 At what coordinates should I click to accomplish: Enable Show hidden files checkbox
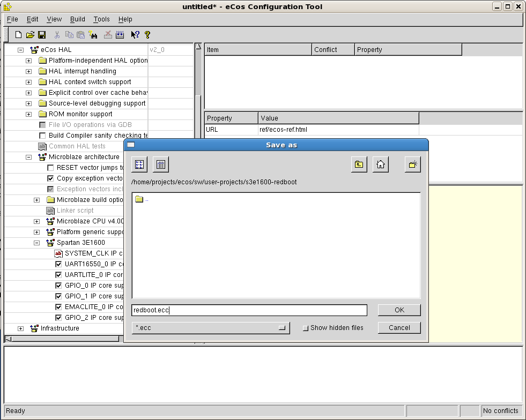tap(306, 328)
